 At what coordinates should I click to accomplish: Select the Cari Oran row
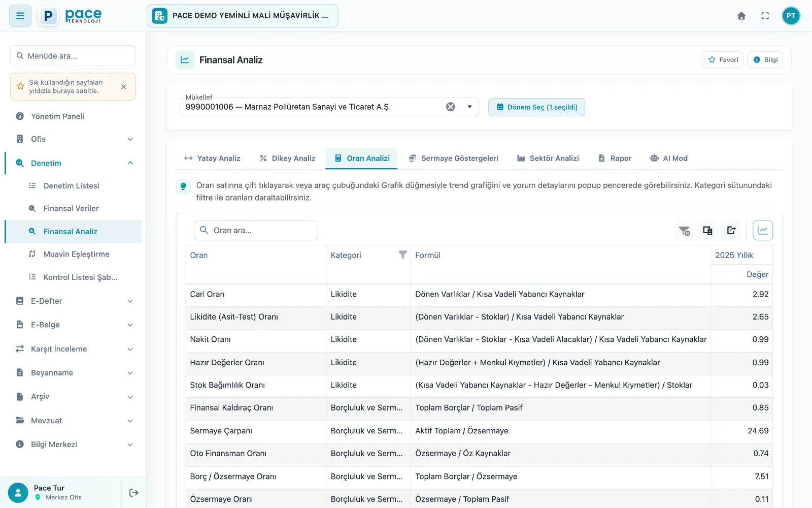479,295
